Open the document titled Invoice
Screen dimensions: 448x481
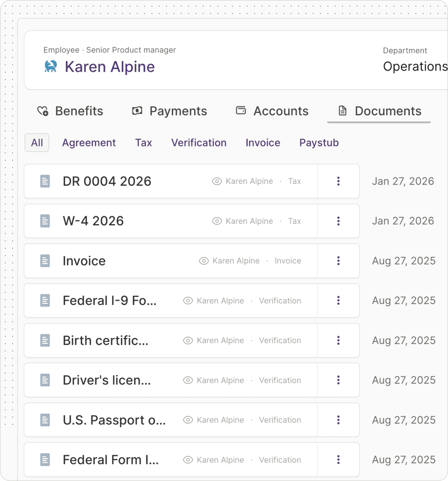coord(84,261)
